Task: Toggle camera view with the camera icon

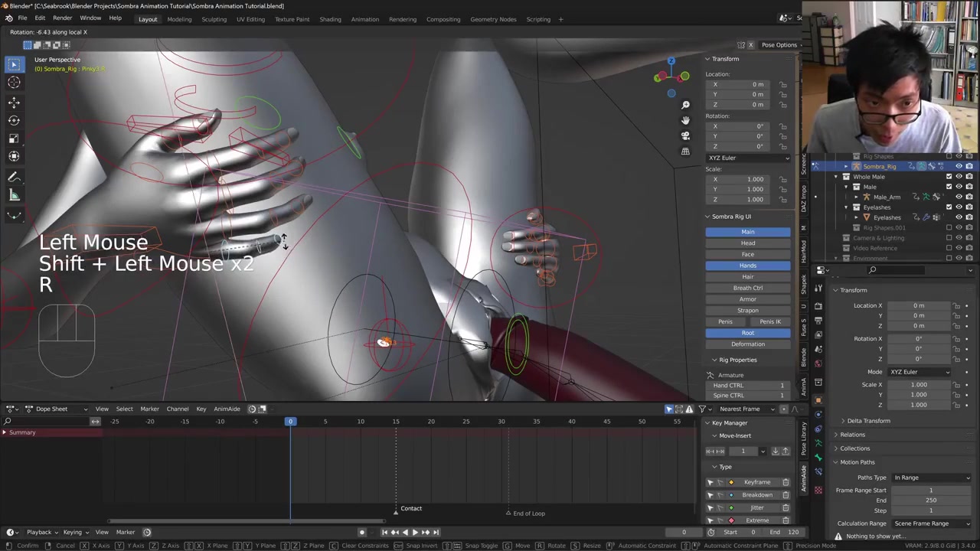Action: (x=685, y=135)
